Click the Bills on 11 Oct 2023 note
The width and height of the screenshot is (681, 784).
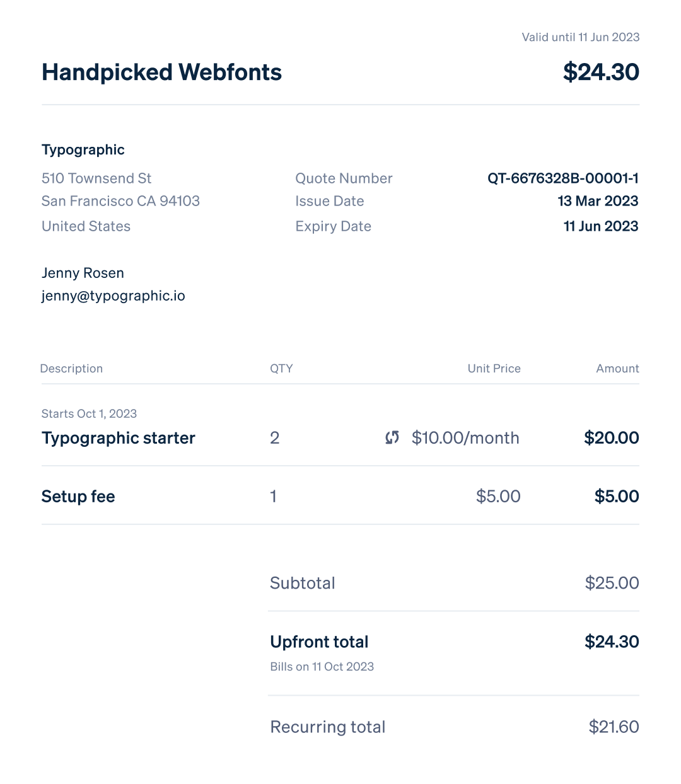point(322,667)
